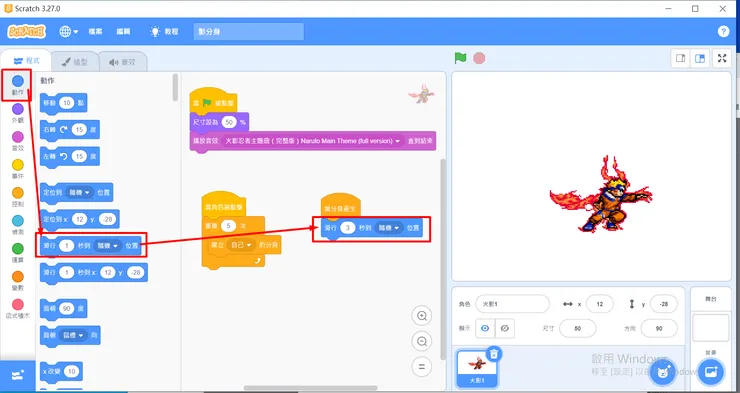Viewport: 740px width, 393px height.
Task: Open 隨機 dropdown in palette 滑行 1 秒 block
Action: 108,246
